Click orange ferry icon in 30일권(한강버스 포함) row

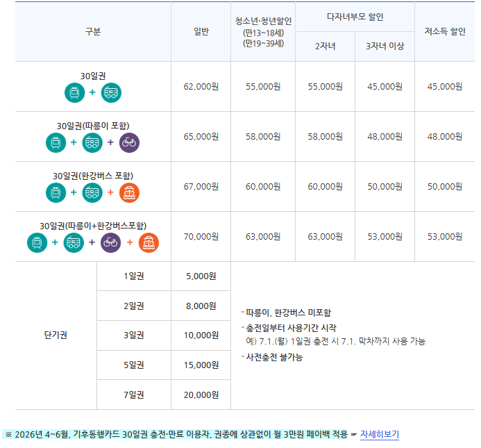point(129,193)
